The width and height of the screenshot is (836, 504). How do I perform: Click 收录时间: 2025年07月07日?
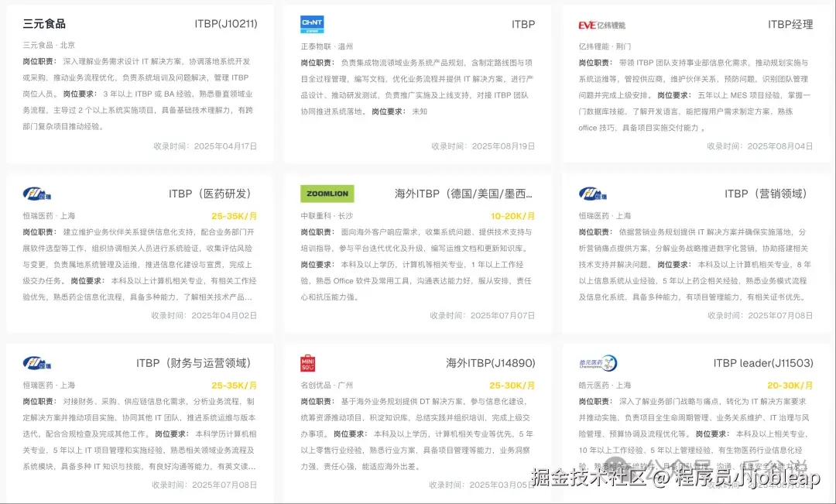coord(482,316)
